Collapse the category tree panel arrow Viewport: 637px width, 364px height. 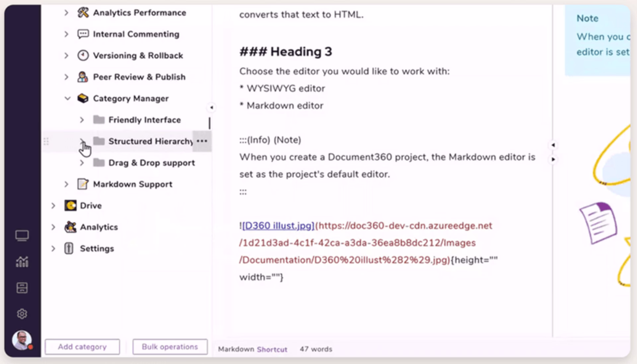pos(211,107)
